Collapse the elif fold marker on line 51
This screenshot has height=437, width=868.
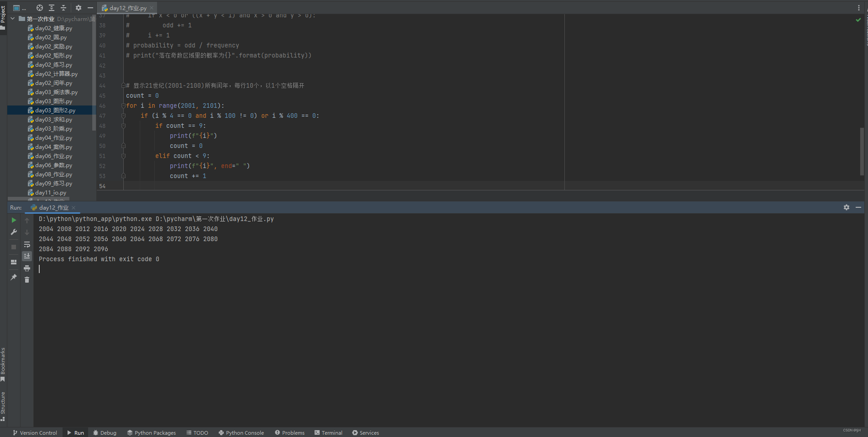[123, 156]
